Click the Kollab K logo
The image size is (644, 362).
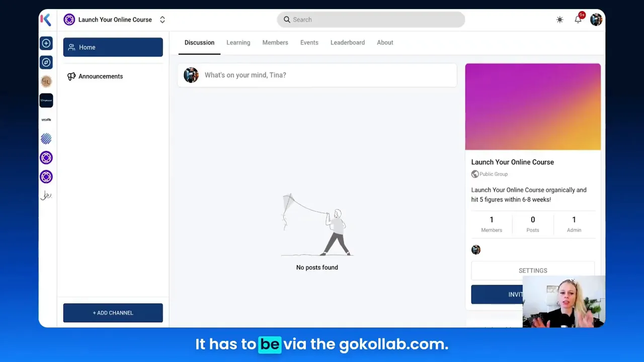45,20
